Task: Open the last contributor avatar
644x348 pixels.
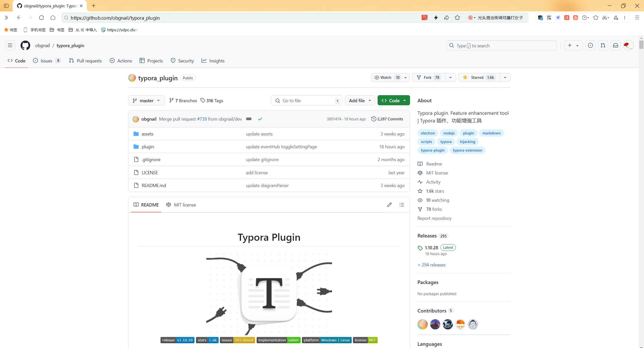Action: click(x=473, y=324)
